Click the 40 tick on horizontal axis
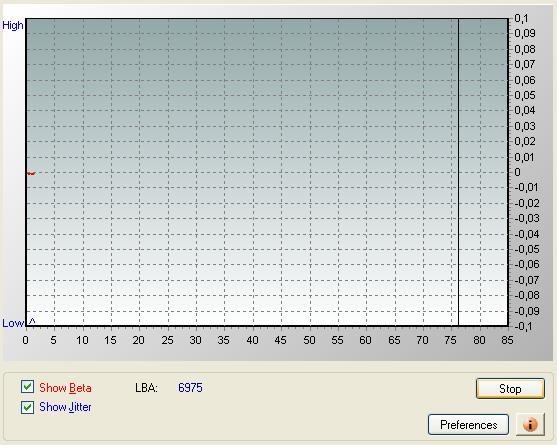Screen dimensions: 557x445 click(x=252, y=340)
